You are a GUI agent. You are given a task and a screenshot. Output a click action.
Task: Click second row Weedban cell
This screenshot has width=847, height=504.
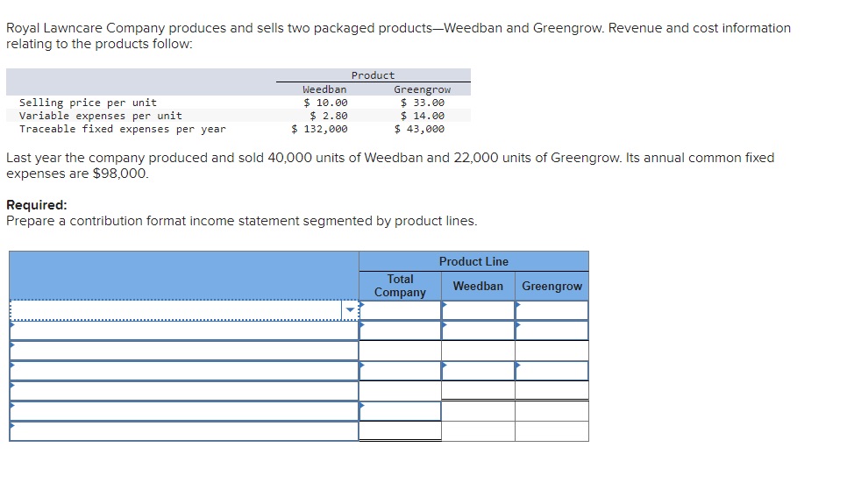click(478, 330)
